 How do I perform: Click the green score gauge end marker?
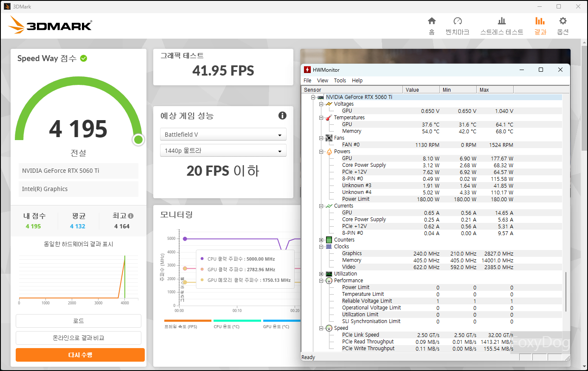(138, 140)
